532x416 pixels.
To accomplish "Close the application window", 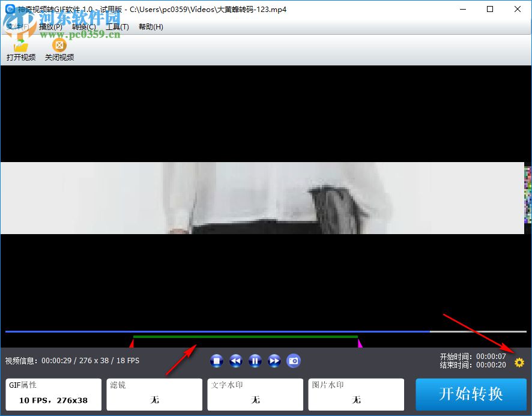I will coord(518,9).
